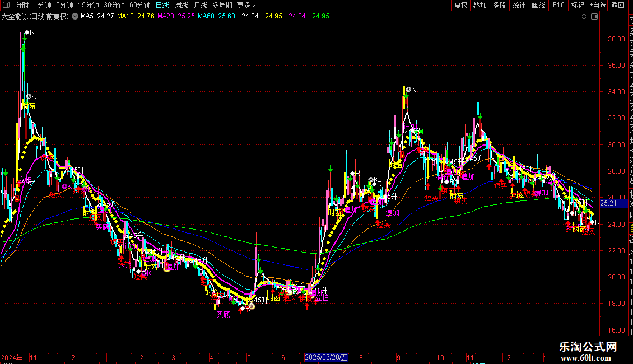Click the 标记 mark button
This screenshot has width=633, height=364.
point(578,6)
